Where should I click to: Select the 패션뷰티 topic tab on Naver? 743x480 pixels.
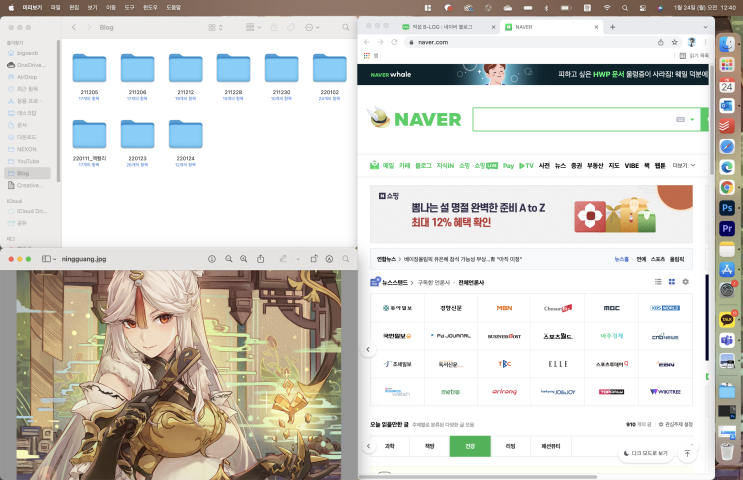click(x=551, y=446)
